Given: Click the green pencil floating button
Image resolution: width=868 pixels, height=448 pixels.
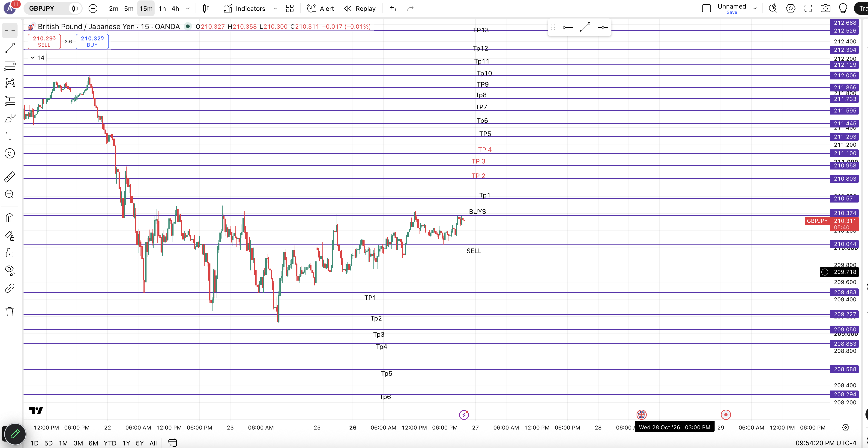Looking at the screenshot, I should click(x=15, y=434).
